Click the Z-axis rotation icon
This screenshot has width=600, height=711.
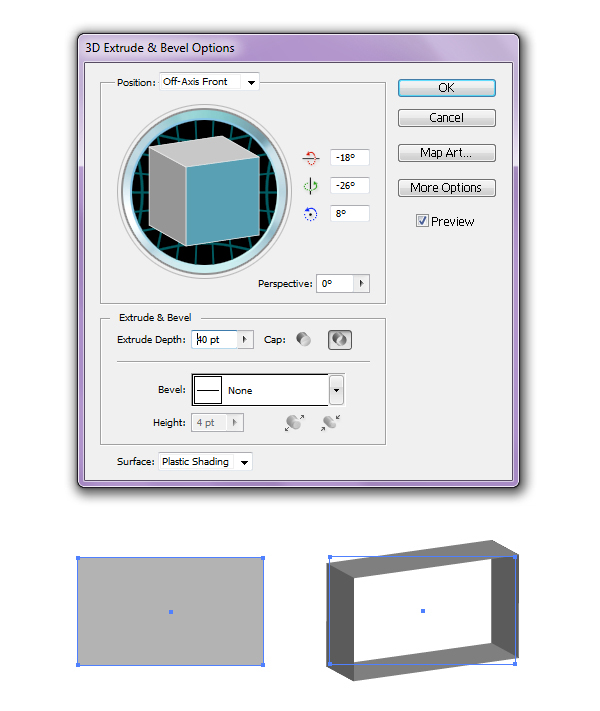pos(311,214)
